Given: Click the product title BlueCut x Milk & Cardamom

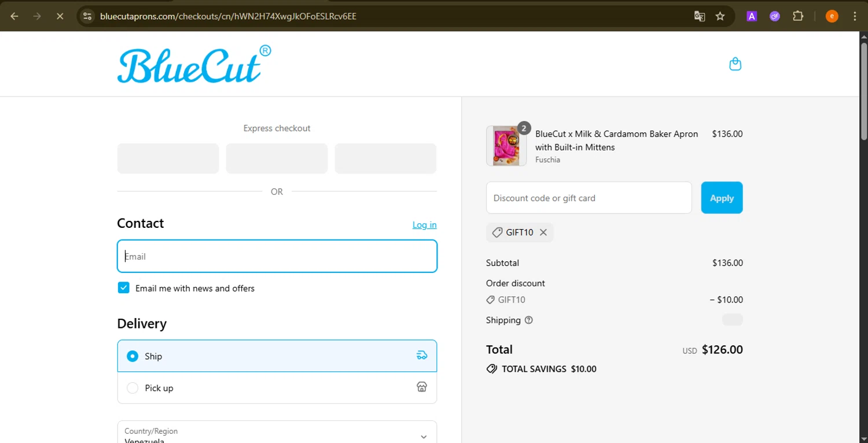Looking at the screenshot, I should pos(617,141).
